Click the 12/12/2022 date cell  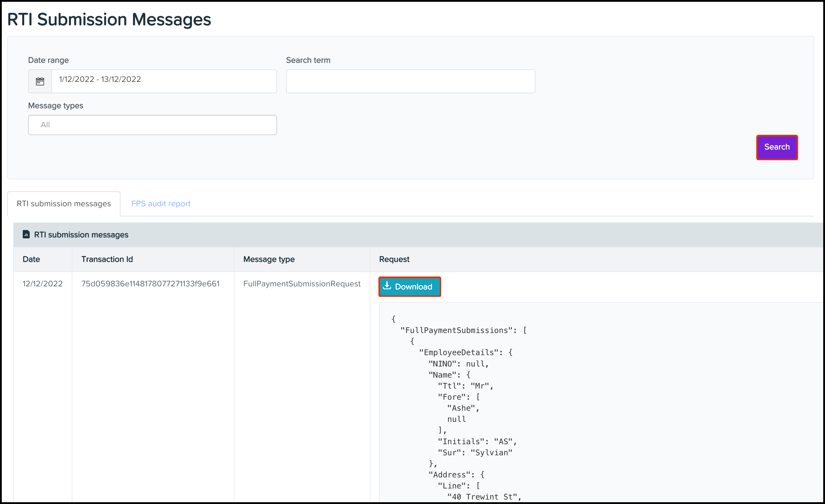tap(42, 284)
